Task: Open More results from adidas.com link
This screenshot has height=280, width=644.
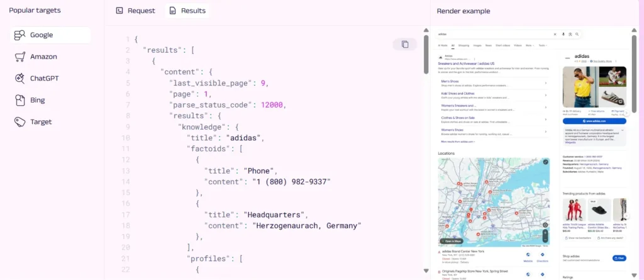Action: pos(458,142)
